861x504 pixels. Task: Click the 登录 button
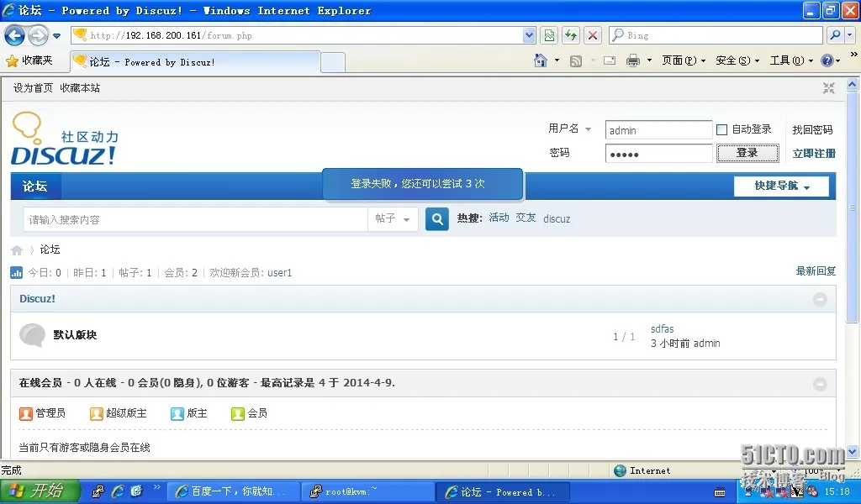747,153
